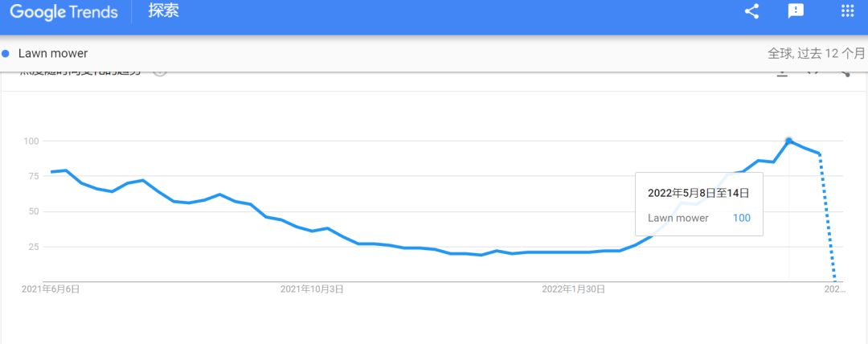Click the 100 value in the tooltip
Viewport: 868px width, 344px height.
tap(743, 218)
